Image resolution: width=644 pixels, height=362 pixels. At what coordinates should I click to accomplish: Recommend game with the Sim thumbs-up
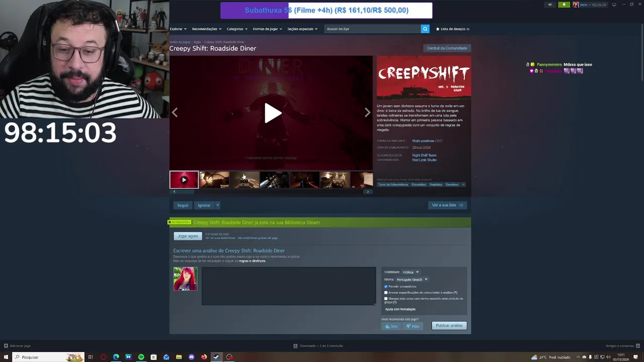click(x=391, y=326)
